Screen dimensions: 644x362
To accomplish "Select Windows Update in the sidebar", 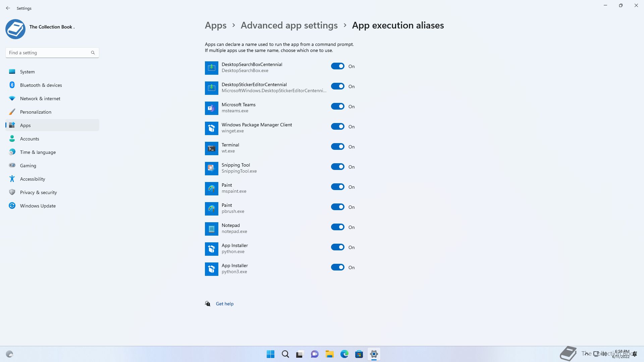I will point(38,206).
